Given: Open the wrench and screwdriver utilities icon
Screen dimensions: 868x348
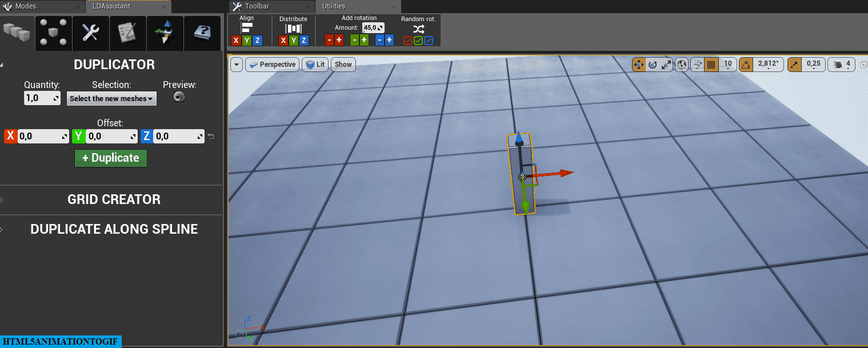Looking at the screenshot, I should click(91, 33).
